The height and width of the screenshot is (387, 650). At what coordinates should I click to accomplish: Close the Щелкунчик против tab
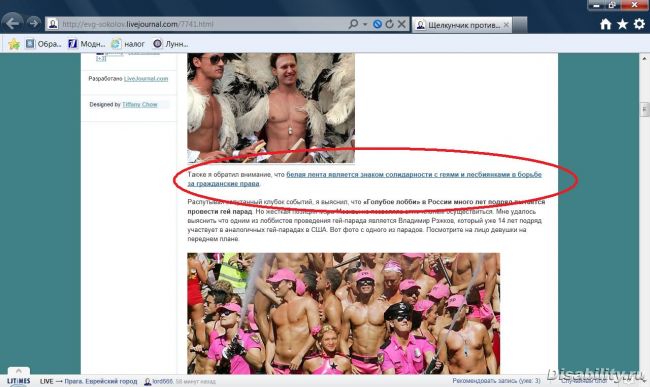click(x=506, y=25)
